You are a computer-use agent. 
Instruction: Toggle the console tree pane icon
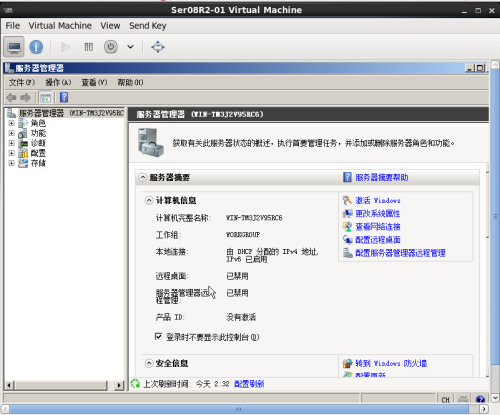pos(45,98)
